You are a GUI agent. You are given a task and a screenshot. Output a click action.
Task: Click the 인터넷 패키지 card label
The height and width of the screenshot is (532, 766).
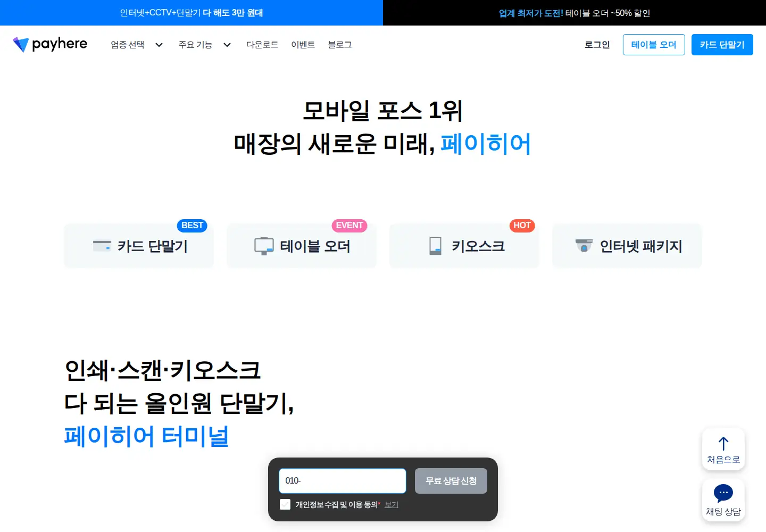[x=641, y=246]
